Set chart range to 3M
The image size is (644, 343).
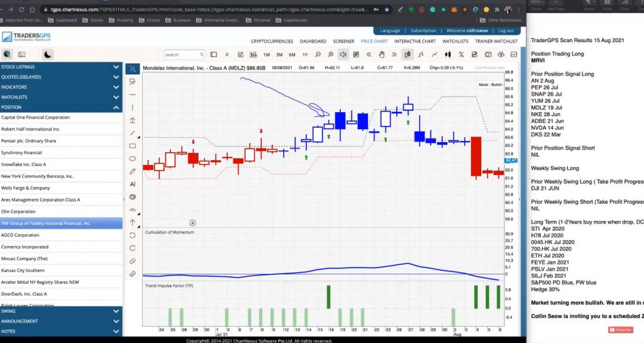click(x=279, y=55)
